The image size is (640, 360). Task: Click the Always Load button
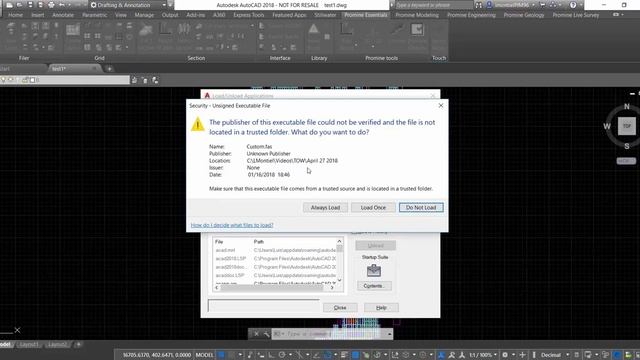coord(325,207)
